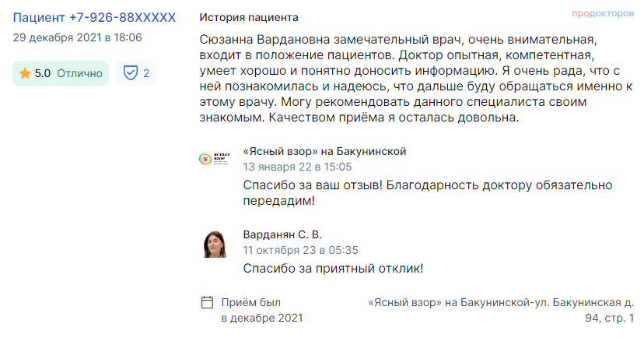The image size is (644, 338).
Task: Click the gold star rating icon
Action: pos(25,73)
